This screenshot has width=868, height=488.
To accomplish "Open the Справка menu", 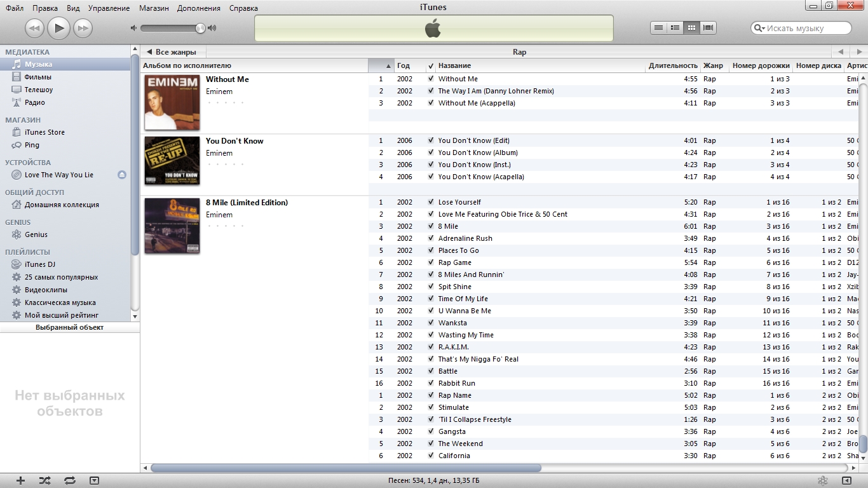I will [x=243, y=8].
